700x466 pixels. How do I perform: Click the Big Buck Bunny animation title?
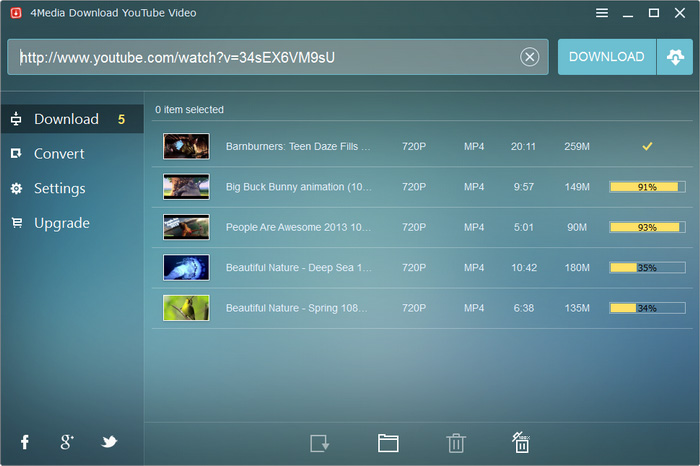pyautogui.click(x=298, y=187)
